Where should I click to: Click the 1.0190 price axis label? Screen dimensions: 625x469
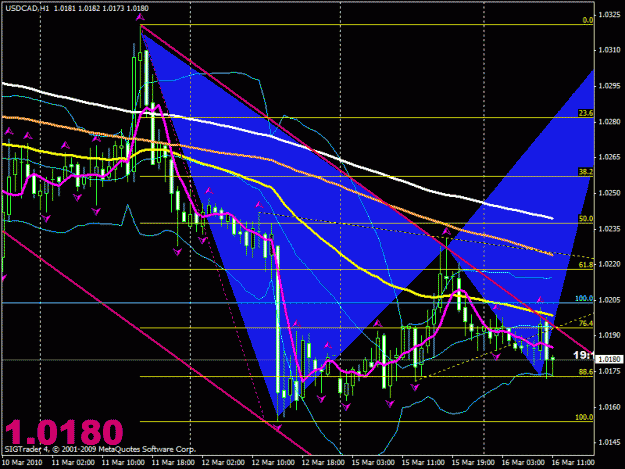[x=610, y=335]
